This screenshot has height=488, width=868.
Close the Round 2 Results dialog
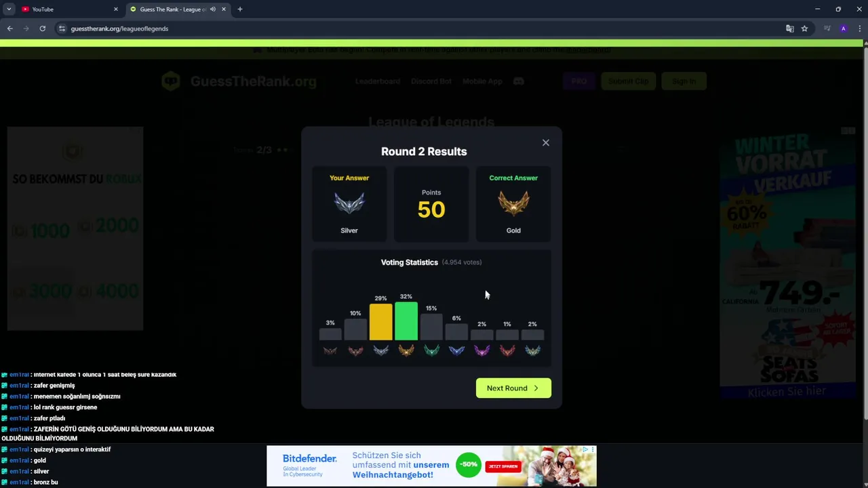click(x=545, y=142)
